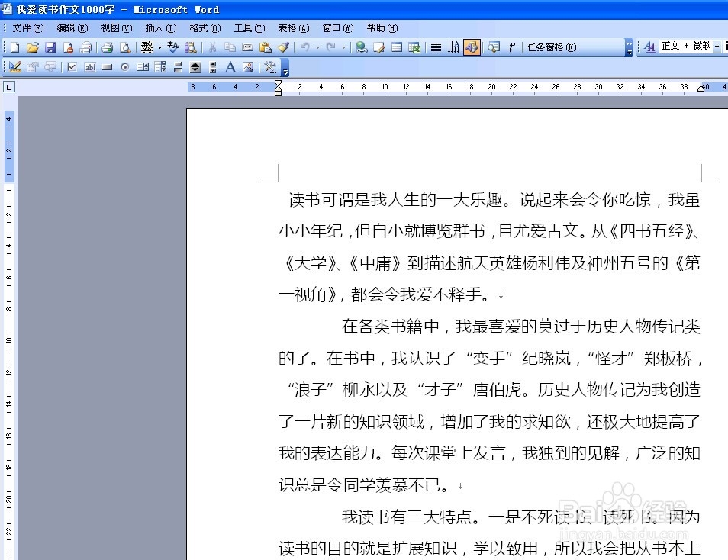
Task: Save the current document
Action: (50, 47)
